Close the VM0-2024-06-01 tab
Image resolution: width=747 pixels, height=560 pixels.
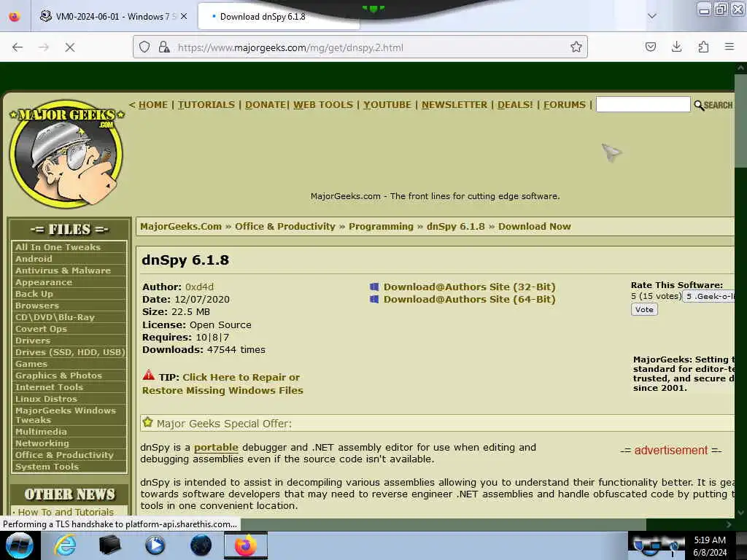(184, 16)
